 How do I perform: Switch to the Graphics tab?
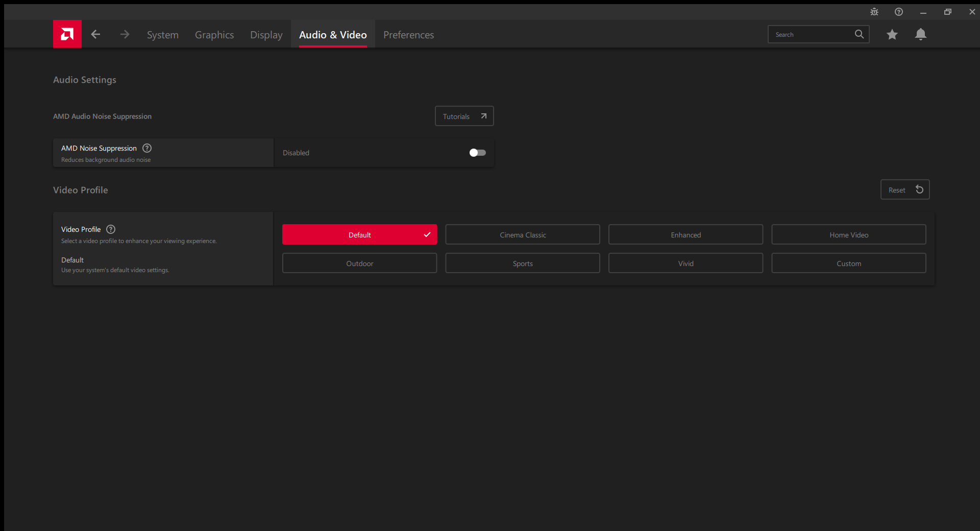point(214,35)
